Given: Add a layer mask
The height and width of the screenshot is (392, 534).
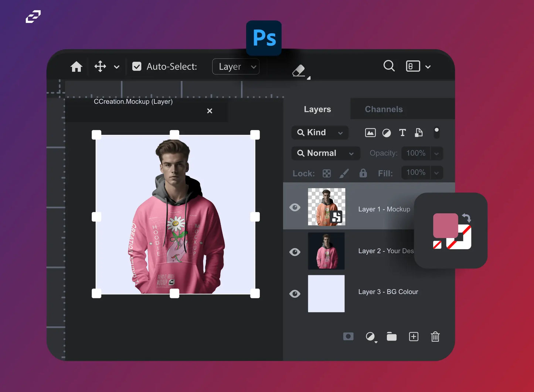Looking at the screenshot, I should (348, 337).
